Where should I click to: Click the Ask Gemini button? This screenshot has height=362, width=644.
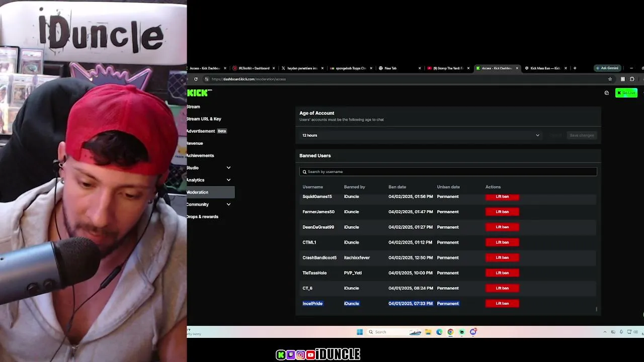pos(607,68)
